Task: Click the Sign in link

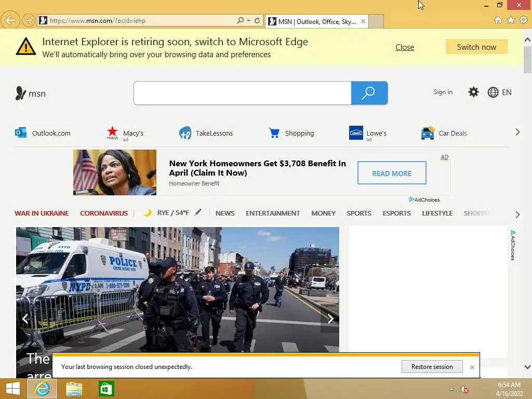Action: click(443, 92)
